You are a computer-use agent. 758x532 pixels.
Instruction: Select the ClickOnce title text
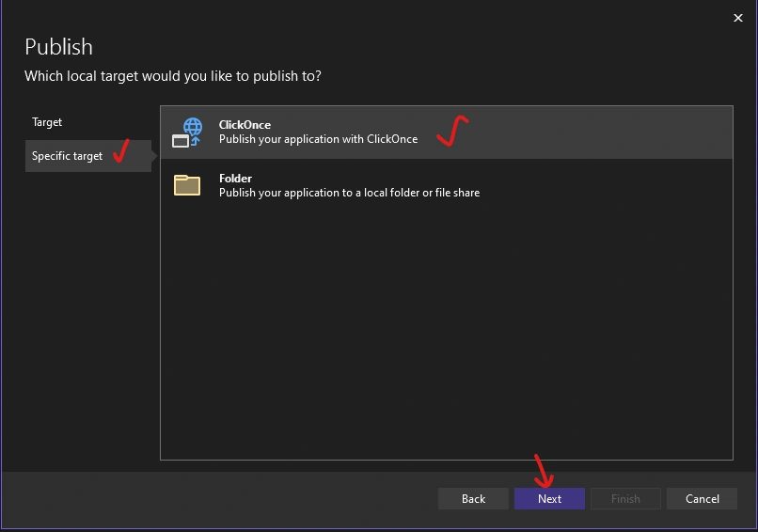click(245, 125)
